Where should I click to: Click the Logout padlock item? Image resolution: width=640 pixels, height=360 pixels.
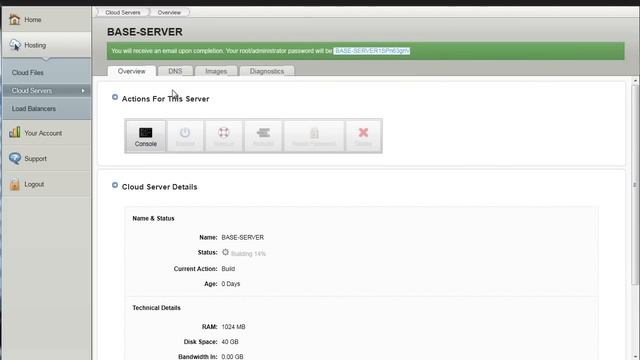[46, 184]
